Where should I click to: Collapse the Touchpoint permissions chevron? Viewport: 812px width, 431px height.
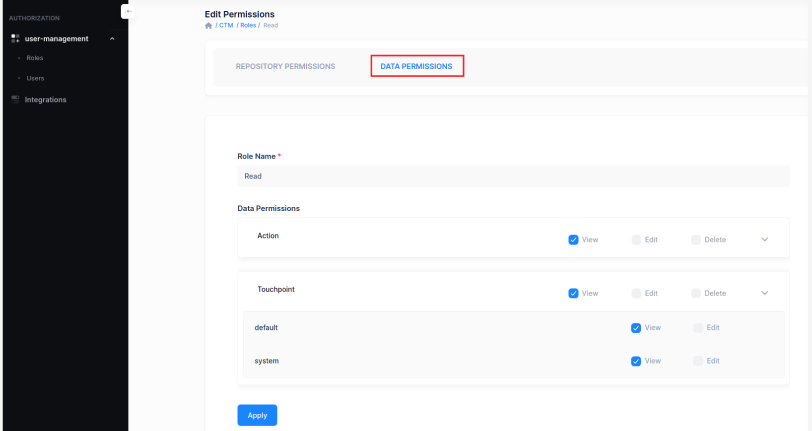(x=764, y=293)
